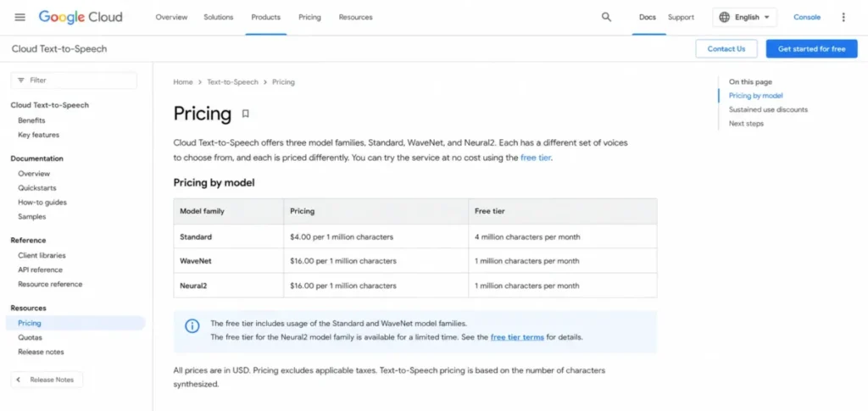Screen dimensions: 868x411
Task: Go to Pricing in top navigation
Action: 309,17
